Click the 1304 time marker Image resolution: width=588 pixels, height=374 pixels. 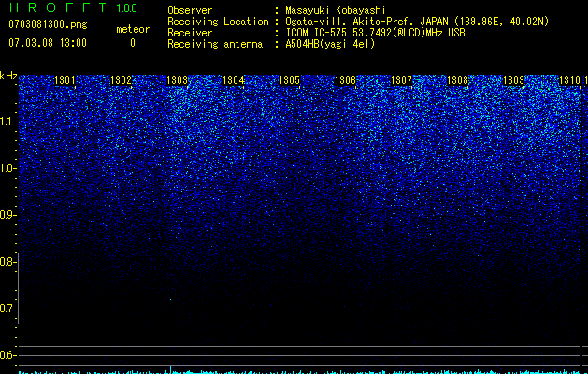(234, 80)
